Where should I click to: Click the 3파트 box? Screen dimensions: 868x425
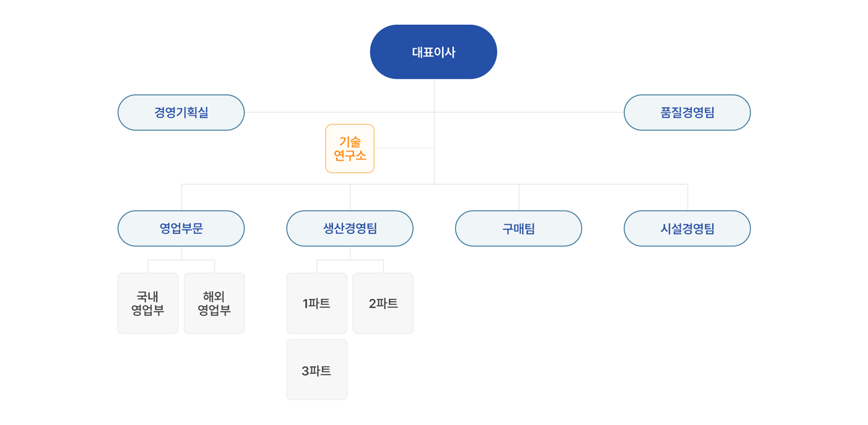pos(317,370)
